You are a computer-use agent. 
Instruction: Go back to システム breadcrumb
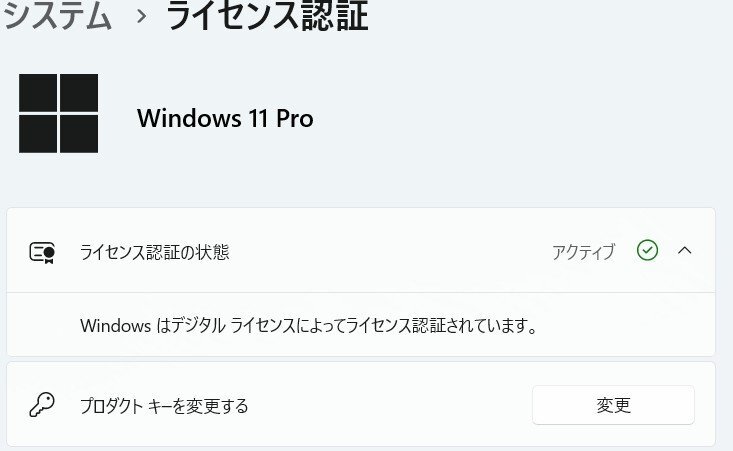[x=57, y=15]
